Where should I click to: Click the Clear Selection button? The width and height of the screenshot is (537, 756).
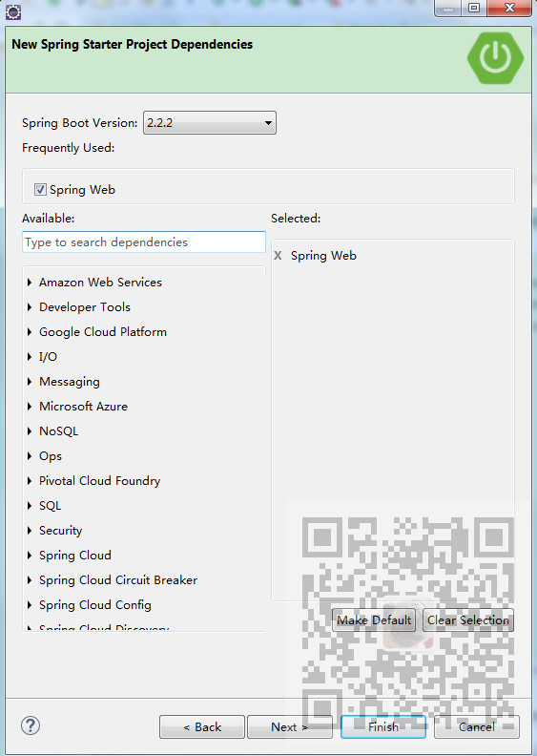[x=467, y=620]
